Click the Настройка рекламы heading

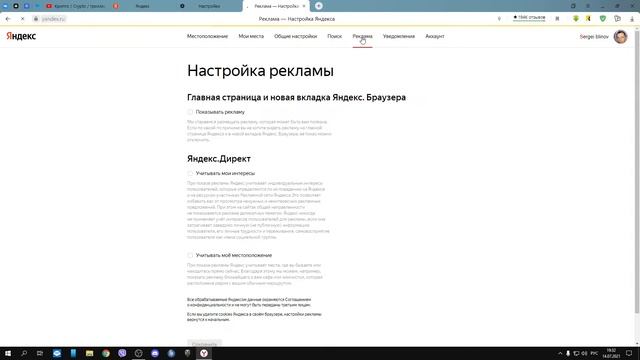pos(260,71)
